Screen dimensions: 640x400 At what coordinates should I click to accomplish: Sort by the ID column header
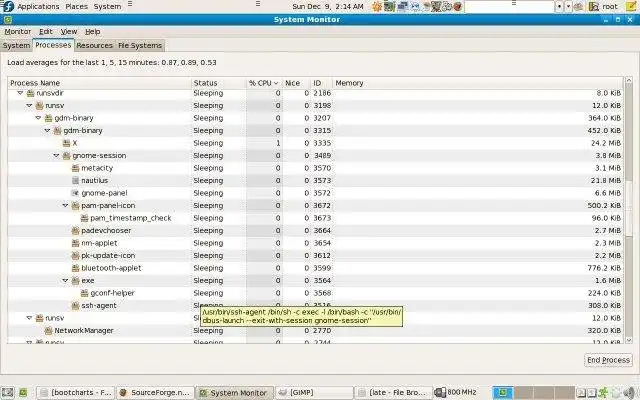pos(321,83)
